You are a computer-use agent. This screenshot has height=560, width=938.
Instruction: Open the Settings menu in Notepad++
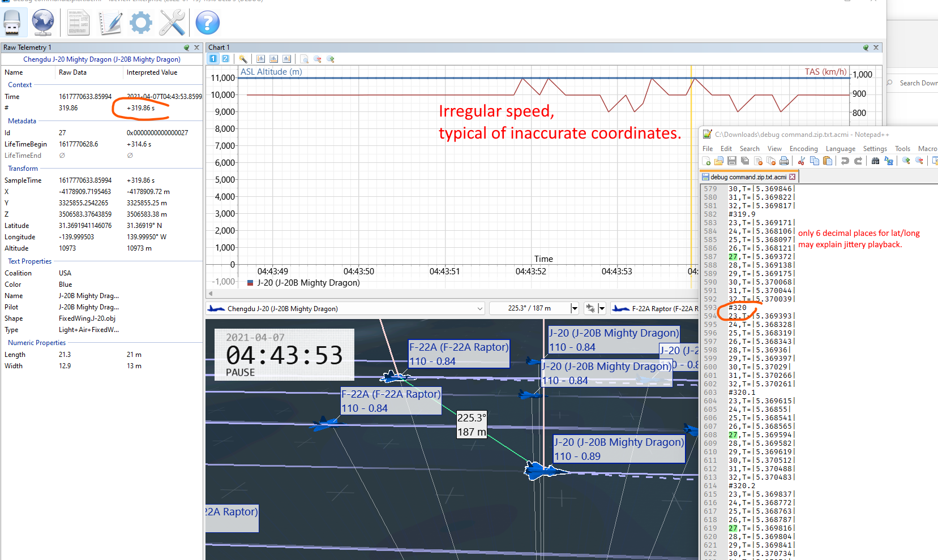pyautogui.click(x=875, y=149)
